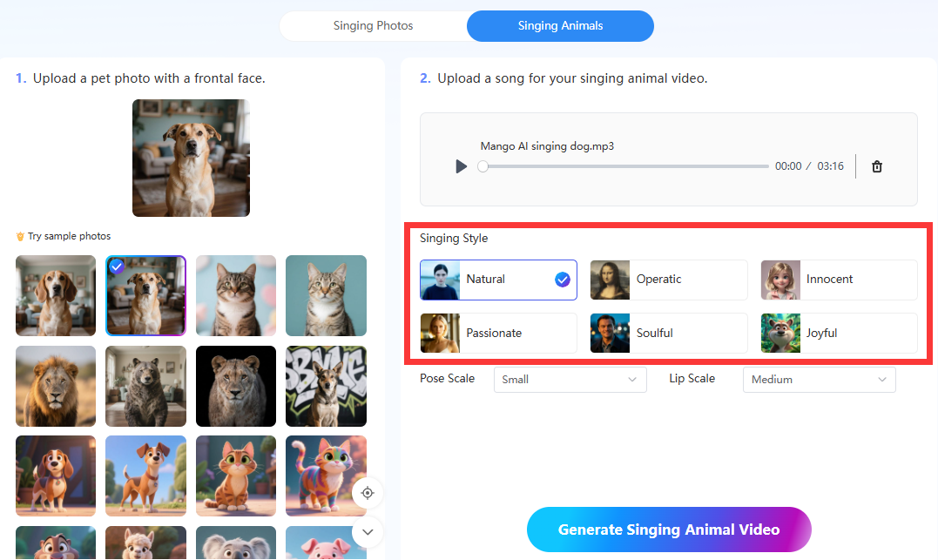Pick the Joyful singing style
The image size is (938, 560).
[839, 333]
